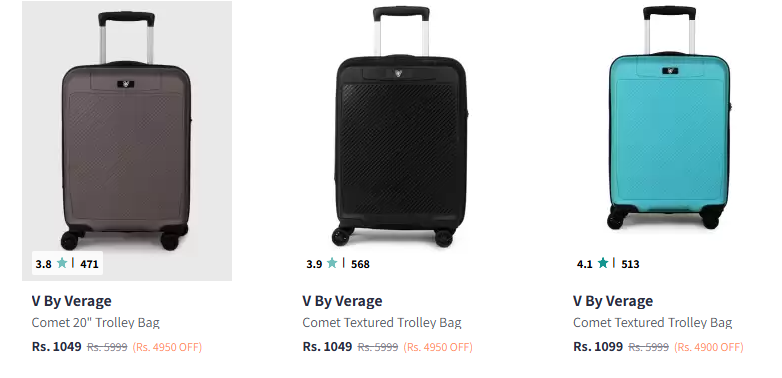Click the 568 review count
This screenshot has width=782, height=378.
pos(360,264)
